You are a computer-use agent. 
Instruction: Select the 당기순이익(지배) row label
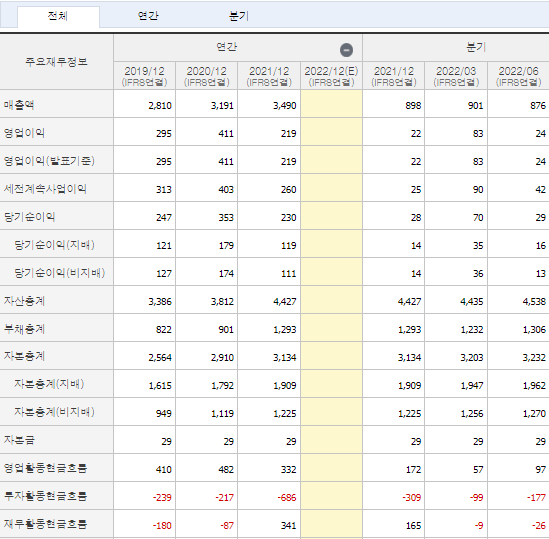click(54, 245)
